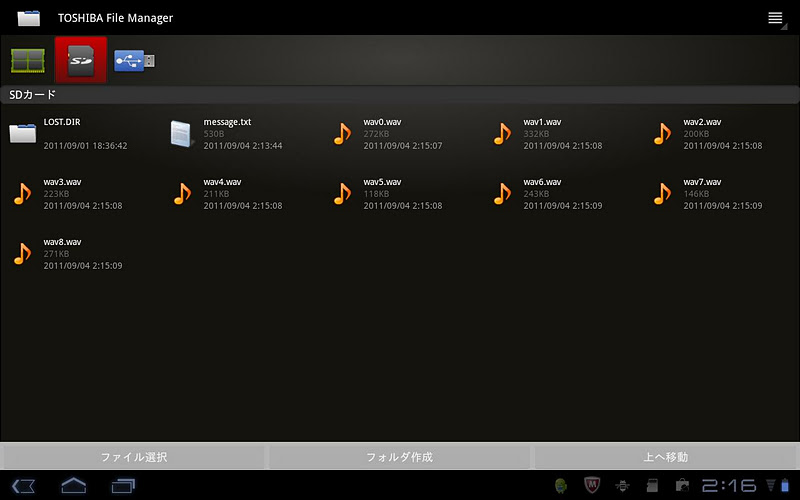
Task: Switch to USB storage icon
Action: pos(134,61)
